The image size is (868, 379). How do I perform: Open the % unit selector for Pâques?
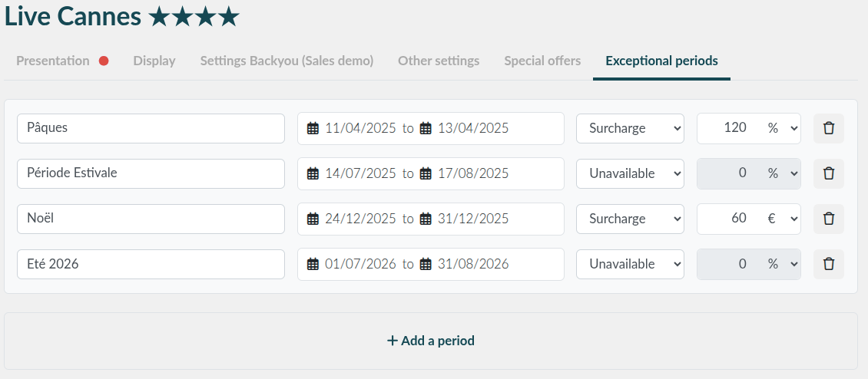[782, 128]
